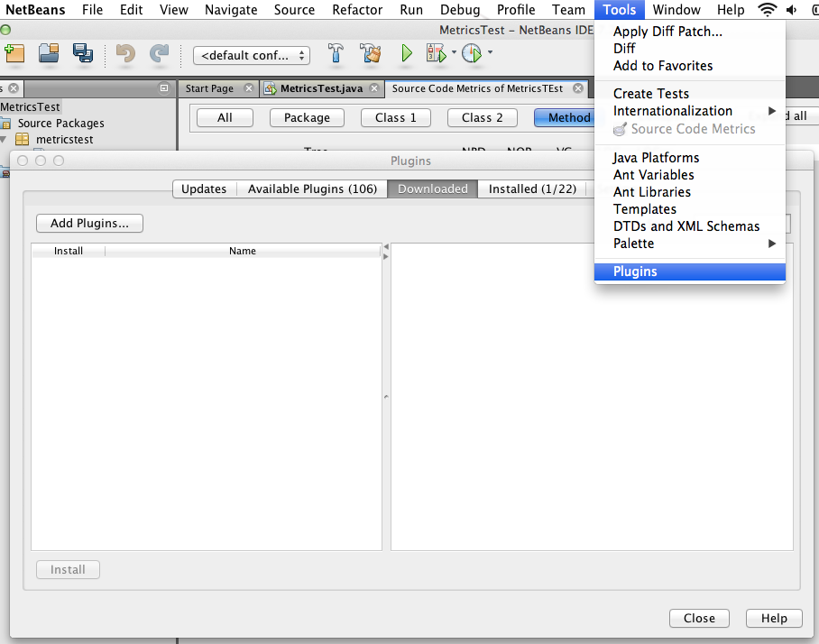Select the Class 1 metrics filter
The width and height of the screenshot is (819, 644).
tap(395, 117)
